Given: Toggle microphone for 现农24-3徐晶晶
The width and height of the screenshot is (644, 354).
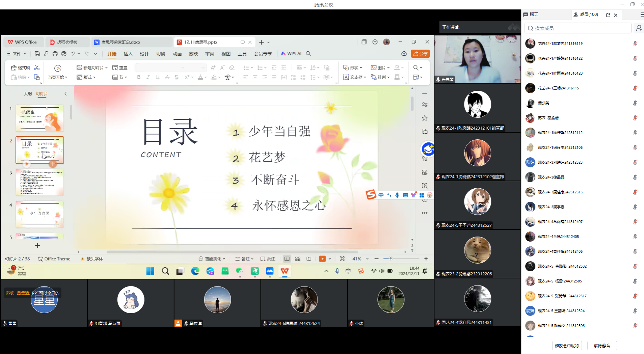Looking at the screenshot, I should click(635, 177).
